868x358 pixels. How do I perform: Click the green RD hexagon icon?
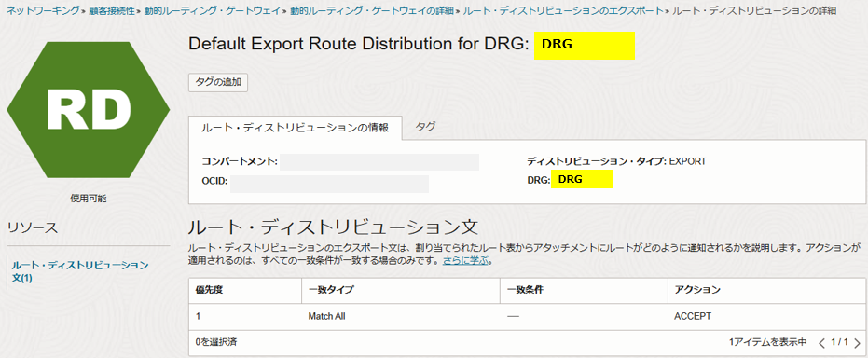tap(88, 110)
